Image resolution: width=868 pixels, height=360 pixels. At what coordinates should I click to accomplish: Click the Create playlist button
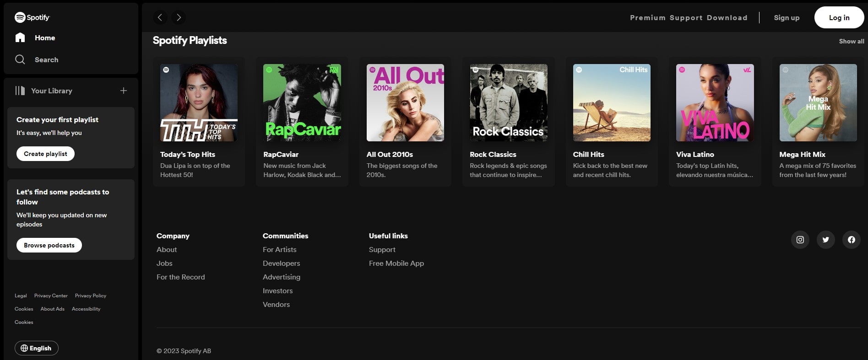pos(45,154)
